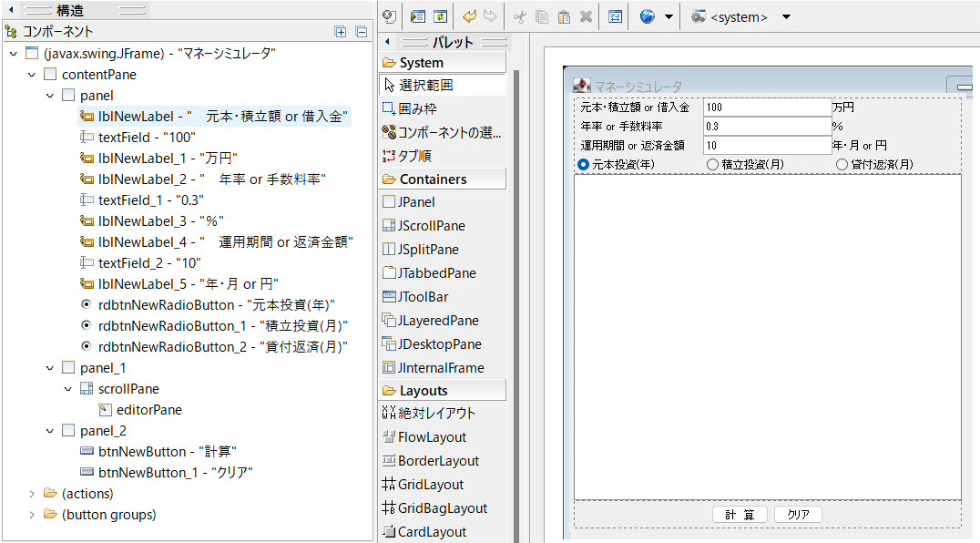Click the text field containing 10

point(768,146)
